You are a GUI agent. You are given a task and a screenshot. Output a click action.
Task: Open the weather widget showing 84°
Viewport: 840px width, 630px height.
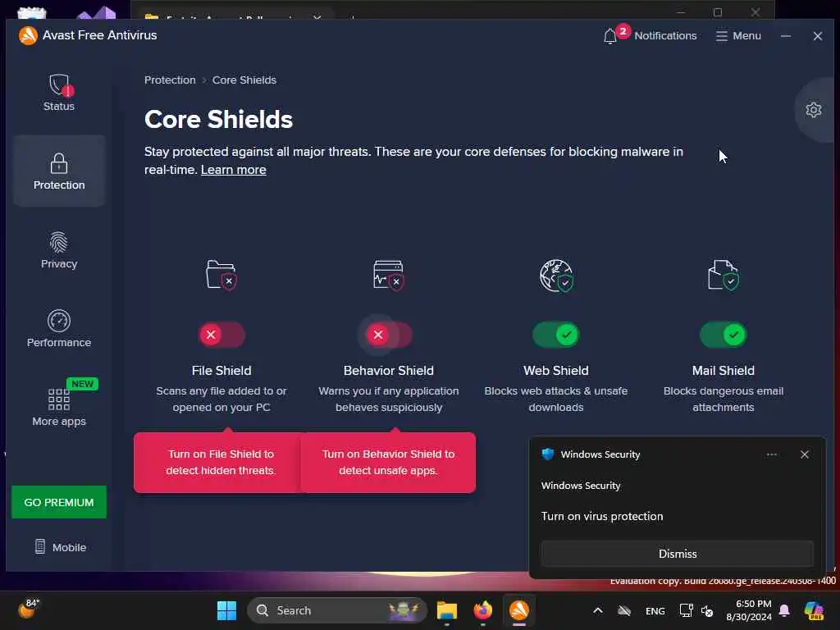click(x=29, y=609)
